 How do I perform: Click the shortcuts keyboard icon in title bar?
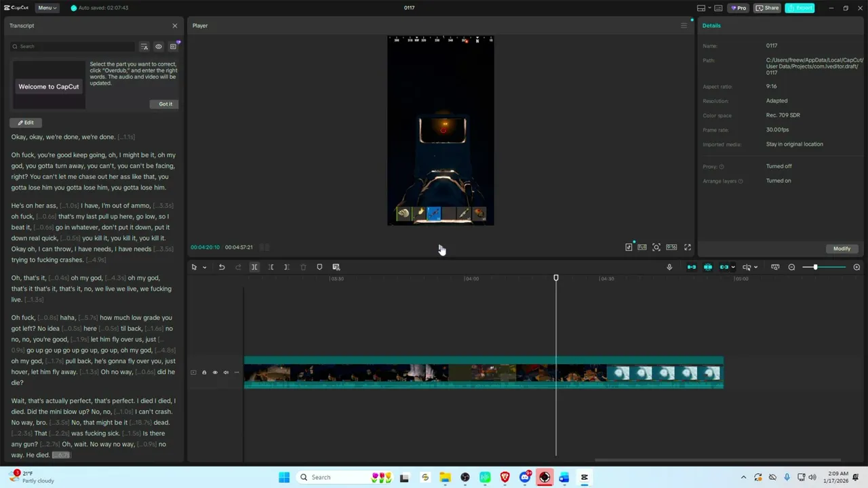pos(718,8)
